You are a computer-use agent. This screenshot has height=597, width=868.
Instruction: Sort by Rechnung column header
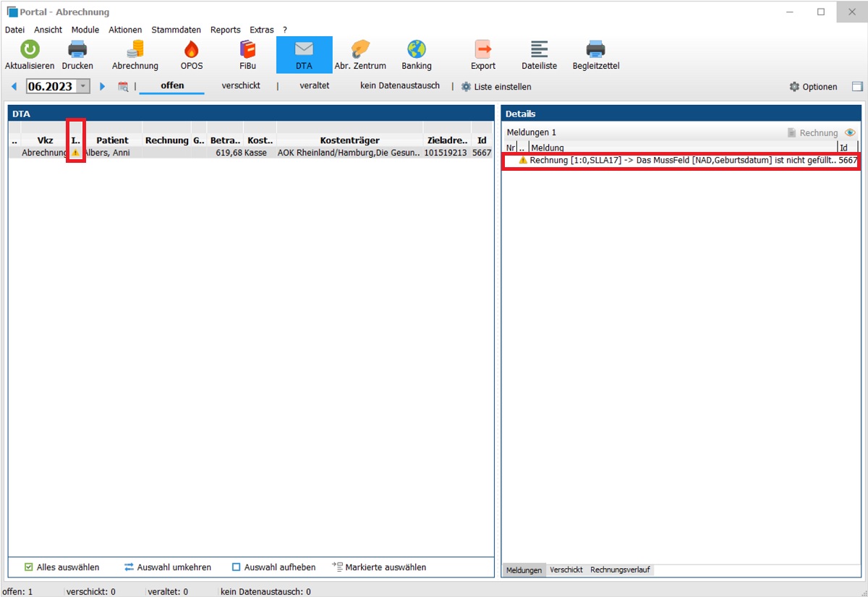166,140
